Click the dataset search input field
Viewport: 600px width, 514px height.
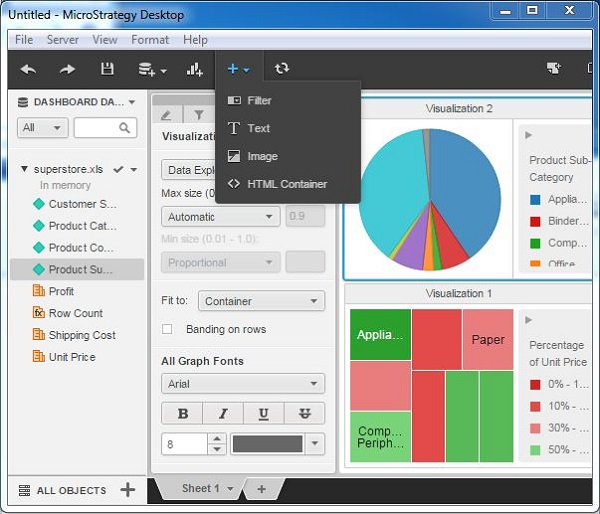[x=104, y=128]
